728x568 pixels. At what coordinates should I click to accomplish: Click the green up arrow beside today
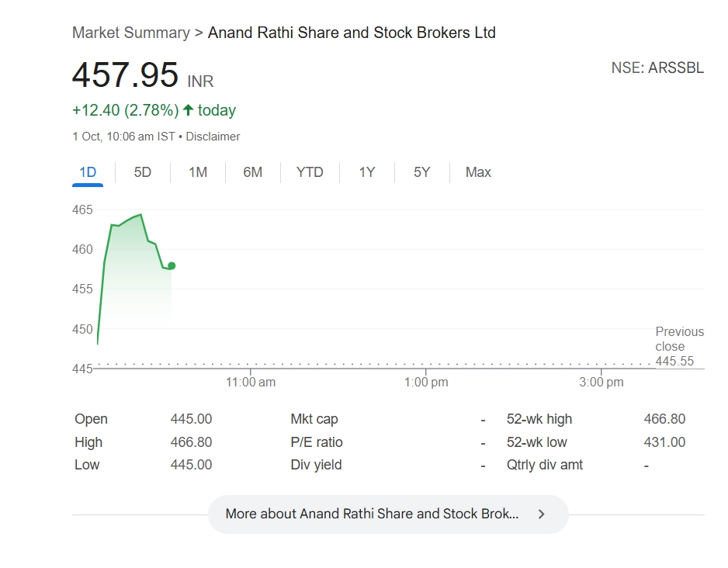(x=188, y=110)
